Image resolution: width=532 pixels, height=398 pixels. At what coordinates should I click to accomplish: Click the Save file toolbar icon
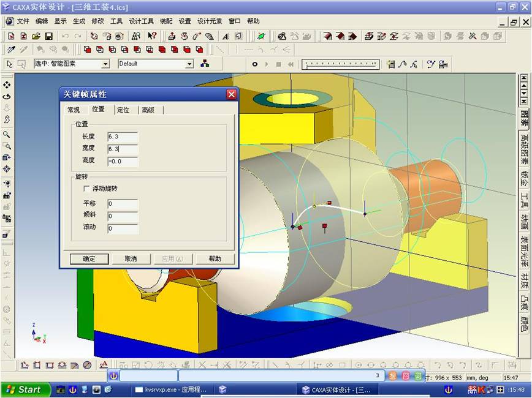[x=48, y=36]
